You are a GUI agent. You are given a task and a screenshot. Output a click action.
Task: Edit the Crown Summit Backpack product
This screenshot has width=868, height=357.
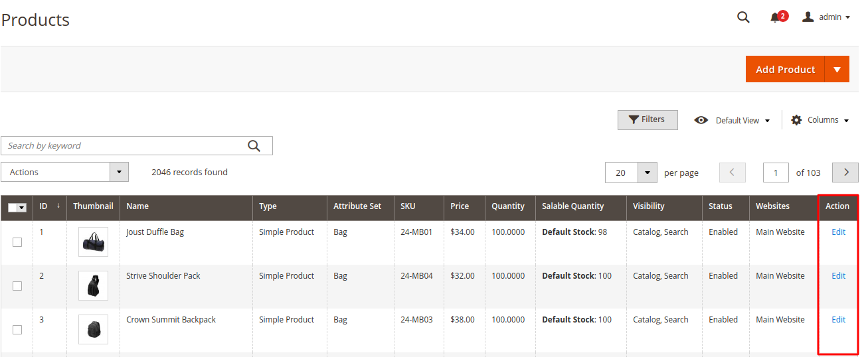(839, 320)
